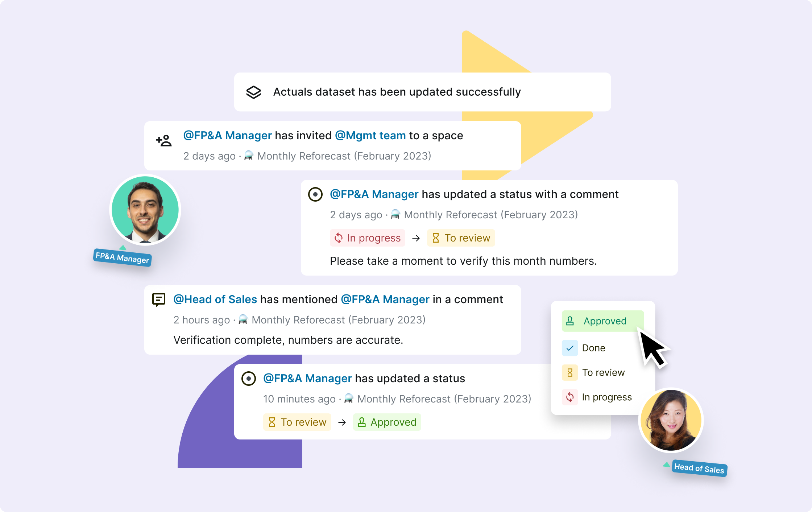Screen dimensions: 812x512
Task: Click the red sync icon beside In progress in dropdown
Action: 570,397
